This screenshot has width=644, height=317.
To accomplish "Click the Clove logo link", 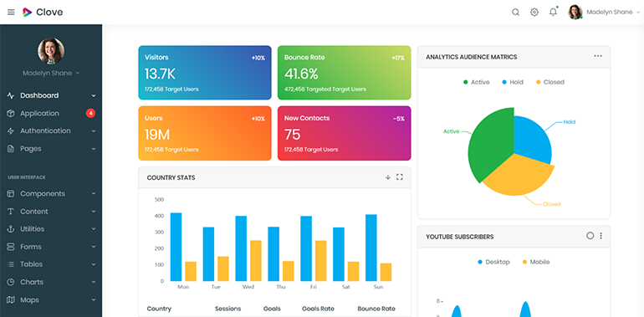I will coord(43,13).
